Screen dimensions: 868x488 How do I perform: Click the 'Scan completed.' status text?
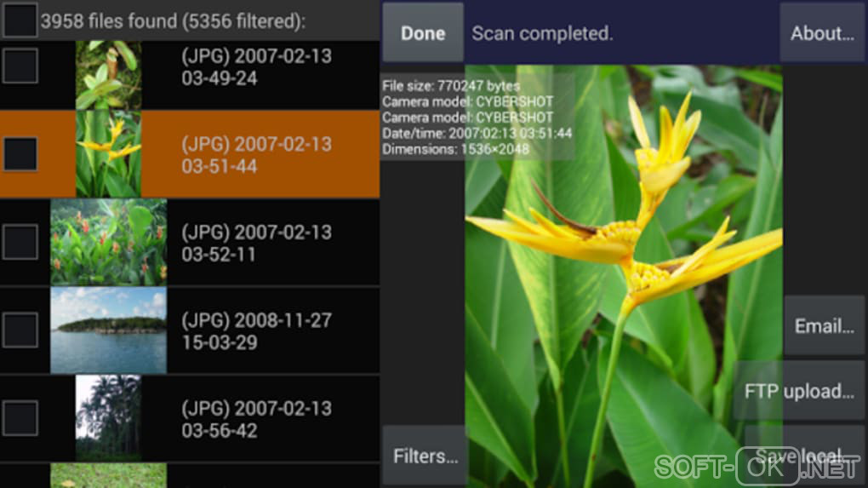click(x=542, y=33)
